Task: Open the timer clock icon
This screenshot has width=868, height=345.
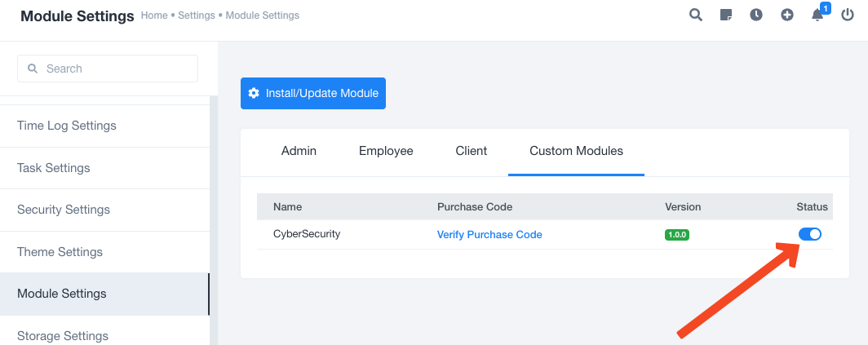Action: tap(756, 15)
